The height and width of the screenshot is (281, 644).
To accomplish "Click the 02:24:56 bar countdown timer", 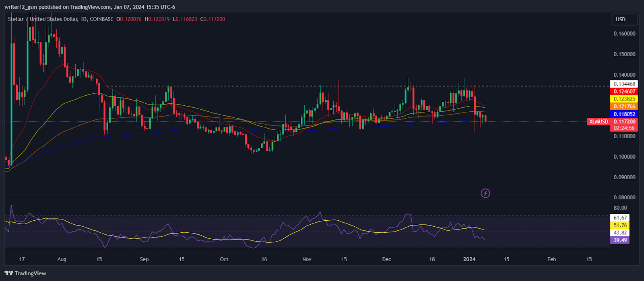I will click(x=624, y=128).
